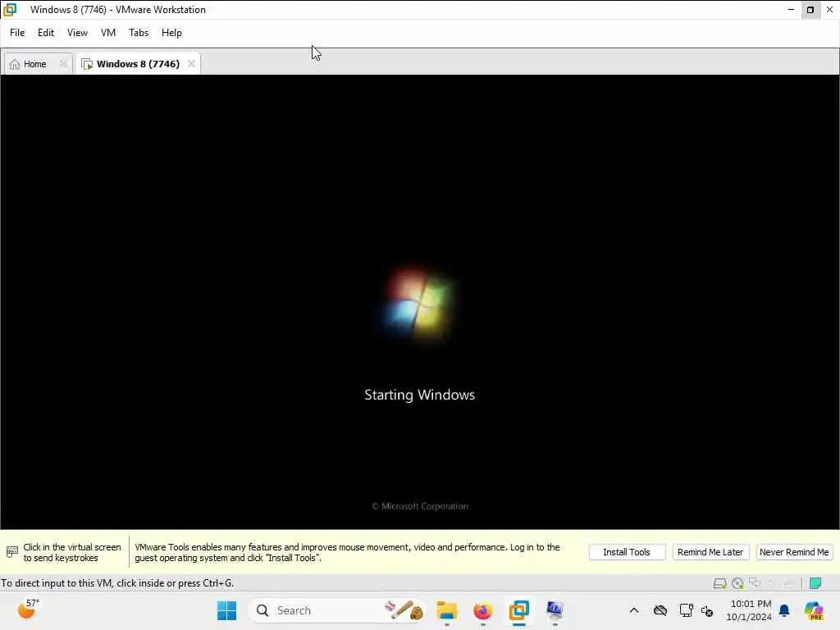This screenshot has width=840, height=630.
Task: Click the network adapter status icon
Action: coord(755,583)
